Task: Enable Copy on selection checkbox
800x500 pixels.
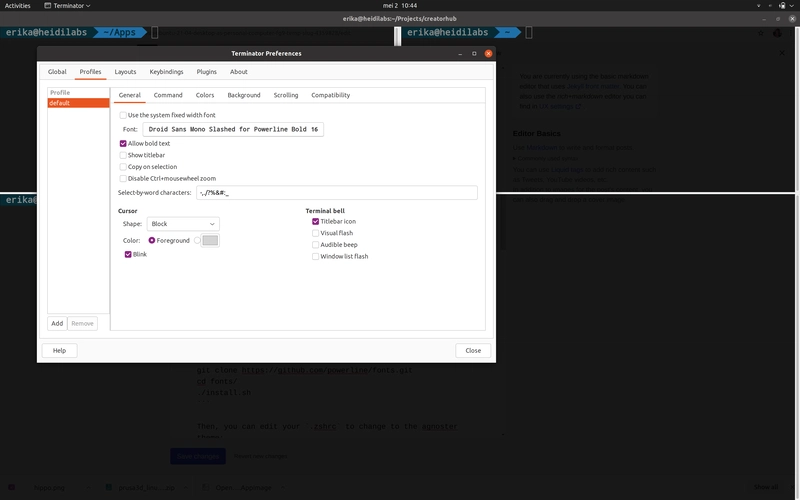Action: pyautogui.click(x=123, y=167)
